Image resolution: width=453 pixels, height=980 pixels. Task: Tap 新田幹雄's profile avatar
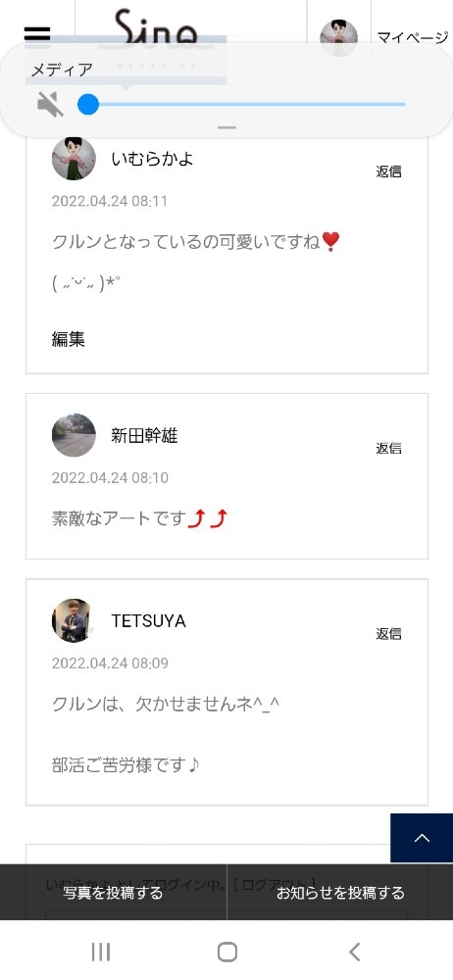click(x=74, y=435)
